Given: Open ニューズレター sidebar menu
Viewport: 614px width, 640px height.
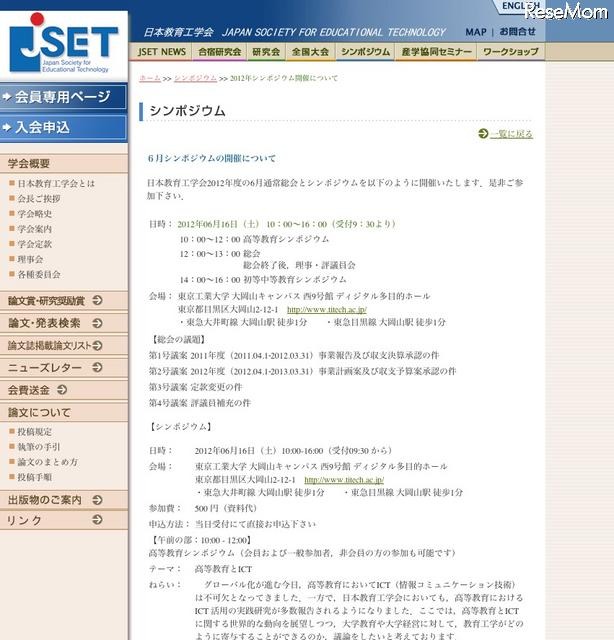Looking at the screenshot, I should 64,367.
